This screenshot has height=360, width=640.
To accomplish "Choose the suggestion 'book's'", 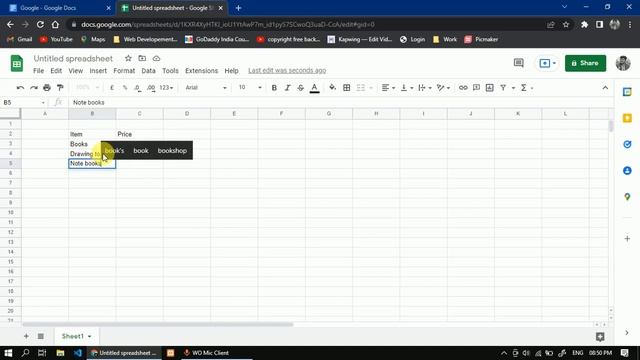I will point(114,151).
